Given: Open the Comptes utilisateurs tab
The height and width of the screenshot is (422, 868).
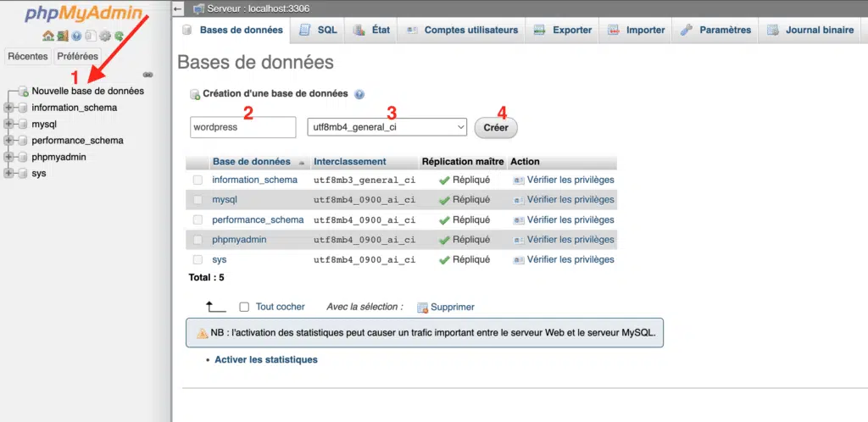Looking at the screenshot, I should (x=462, y=30).
